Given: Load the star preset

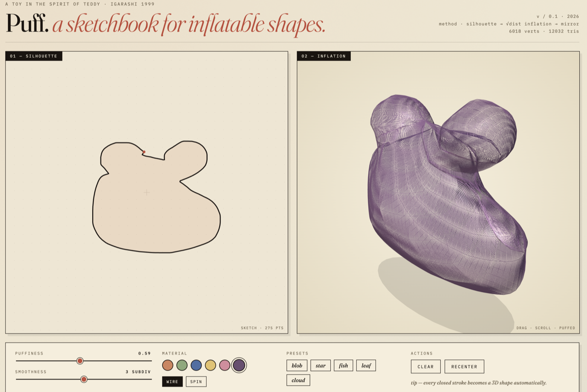Looking at the screenshot, I should coord(321,365).
